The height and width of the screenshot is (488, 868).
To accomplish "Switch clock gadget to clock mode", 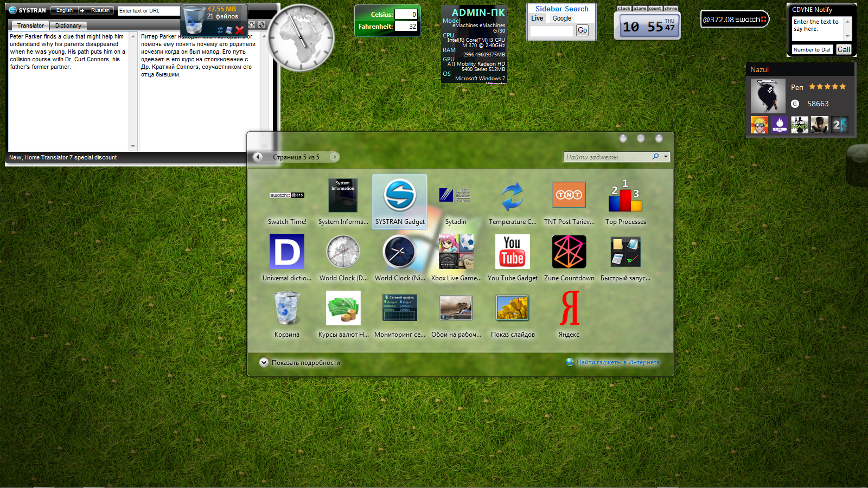I will pyautogui.click(x=624, y=9).
